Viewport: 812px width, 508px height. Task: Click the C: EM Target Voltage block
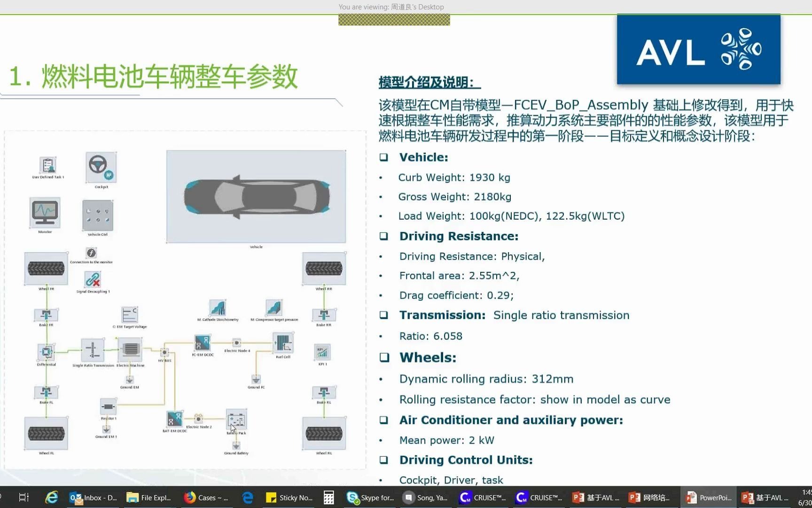(130, 315)
